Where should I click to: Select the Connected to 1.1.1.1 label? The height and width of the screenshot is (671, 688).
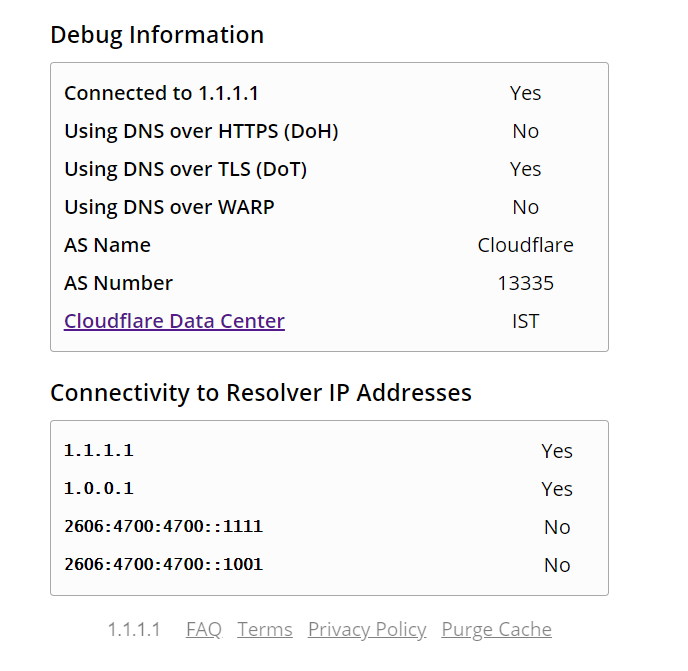pos(161,93)
